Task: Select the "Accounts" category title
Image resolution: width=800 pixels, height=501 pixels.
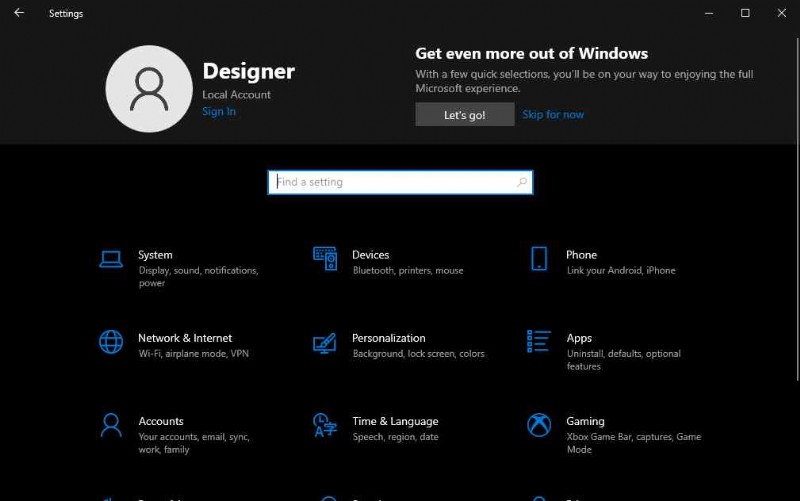Action: point(161,421)
